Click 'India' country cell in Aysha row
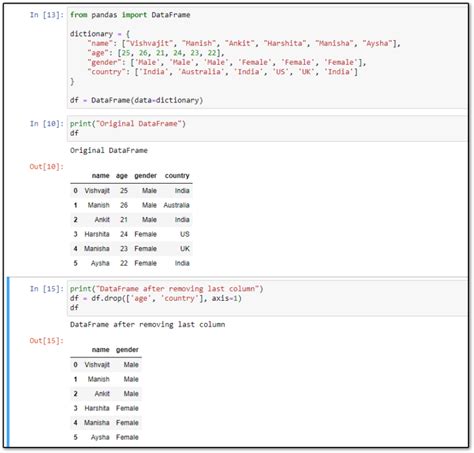Image resolution: width=474 pixels, height=453 pixels. [x=182, y=263]
